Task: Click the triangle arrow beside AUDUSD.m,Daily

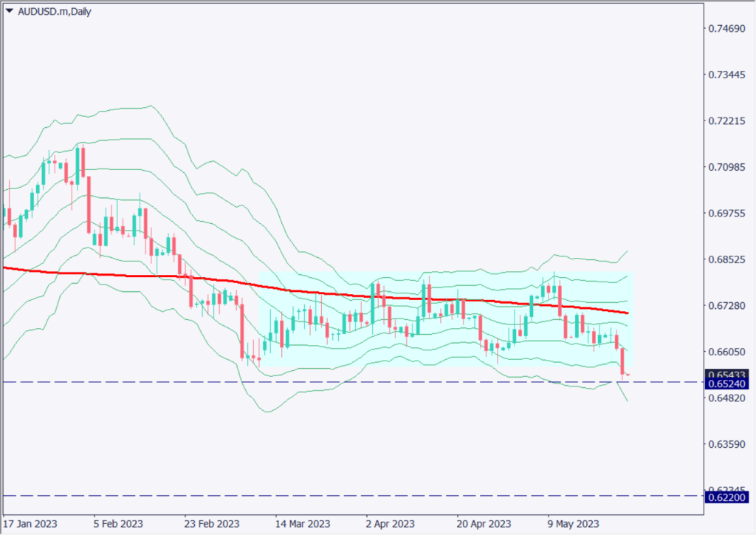Action: point(9,12)
